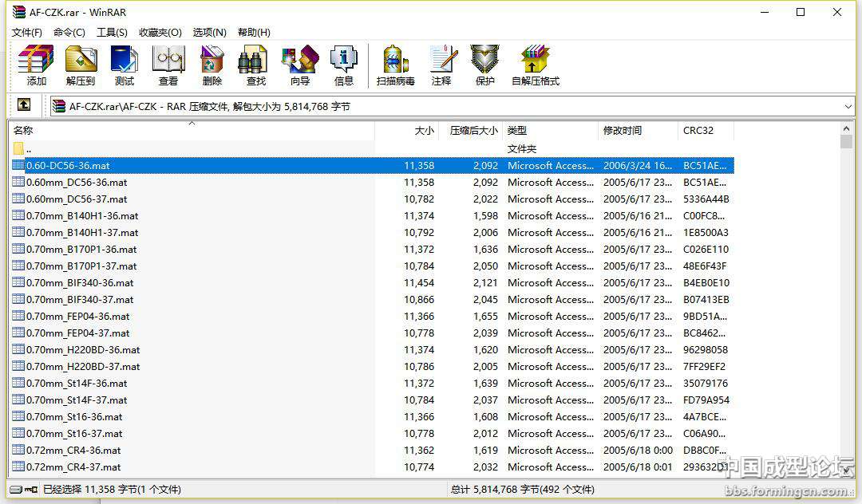The width and height of the screenshot is (862, 504).
Task: Show archive Info (信息) icon
Action: point(344,64)
